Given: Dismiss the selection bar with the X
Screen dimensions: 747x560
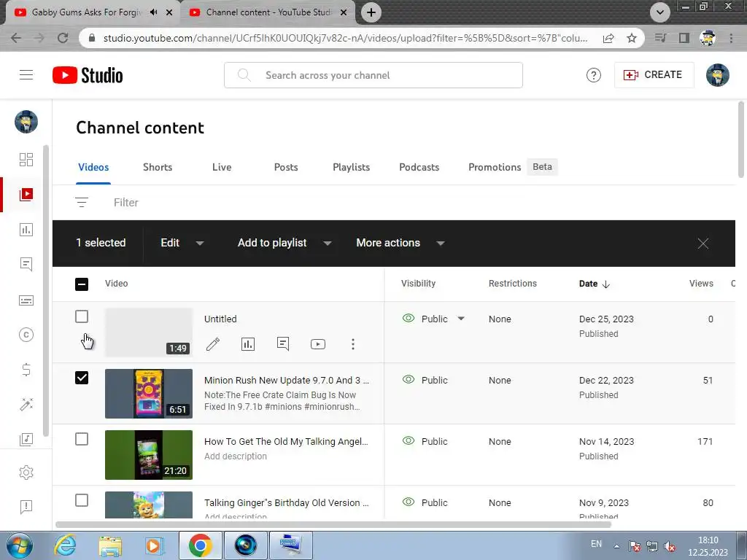Looking at the screenshot, I should [703, 244].
